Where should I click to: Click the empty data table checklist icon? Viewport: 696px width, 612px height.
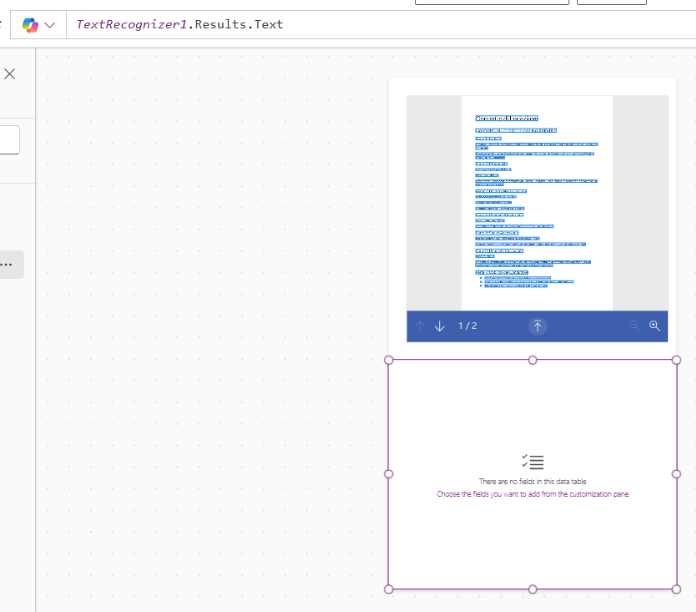532,462
